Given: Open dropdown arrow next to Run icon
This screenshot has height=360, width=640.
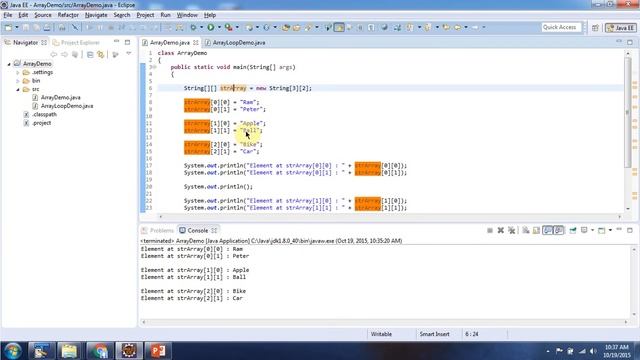Looking at the screenshot, I should 219,27.
